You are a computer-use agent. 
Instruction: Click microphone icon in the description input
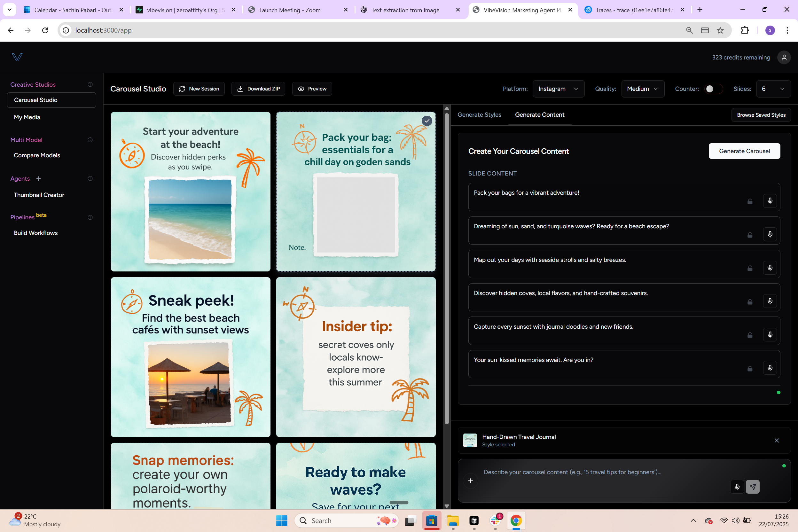(737, 487)
